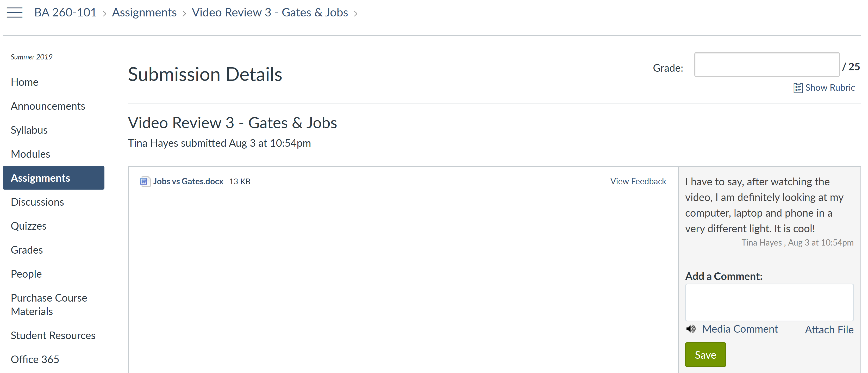Select Grades in the course sidebar
This screenshot has width=868, height=373.
[x=27, y=250]
